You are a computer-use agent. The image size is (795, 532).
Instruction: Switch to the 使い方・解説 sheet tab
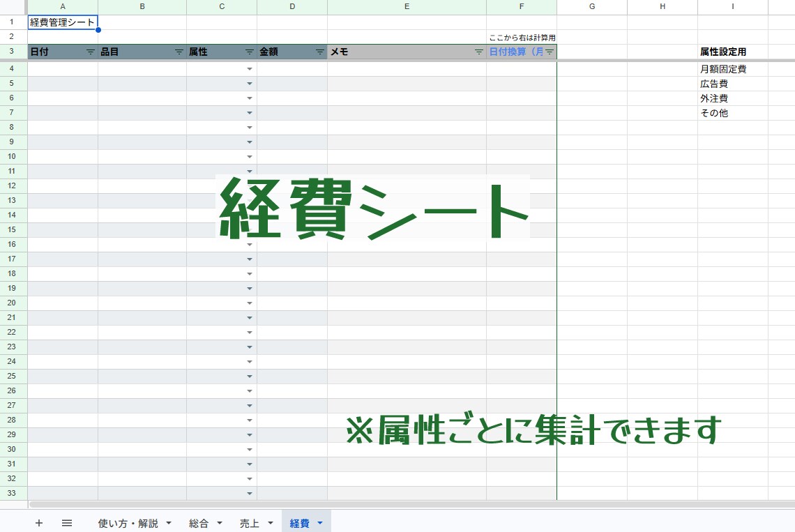(x=128, y=524)
